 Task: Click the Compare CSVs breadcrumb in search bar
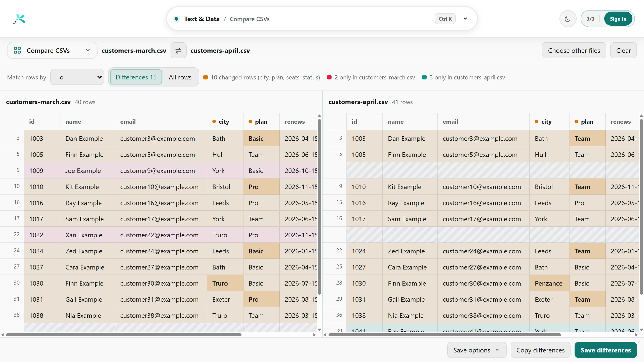(x=250, y=19)
